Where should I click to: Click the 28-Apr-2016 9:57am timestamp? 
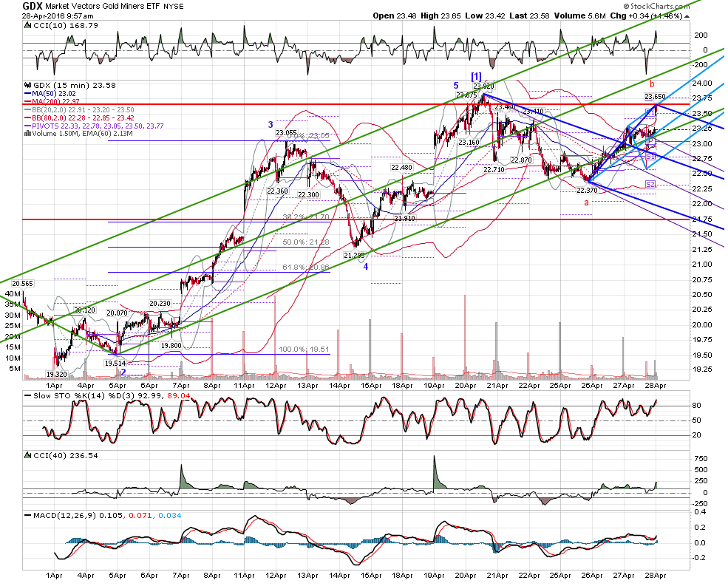(58, 16)
